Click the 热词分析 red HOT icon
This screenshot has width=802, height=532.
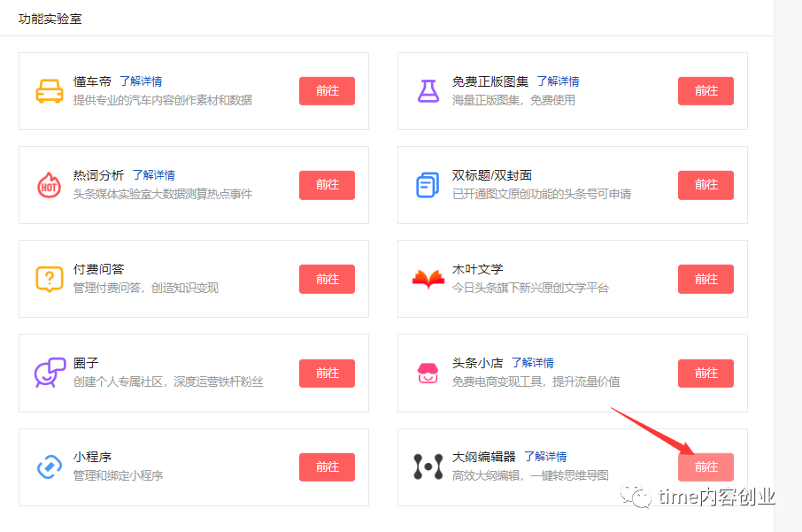pos(49,185)
